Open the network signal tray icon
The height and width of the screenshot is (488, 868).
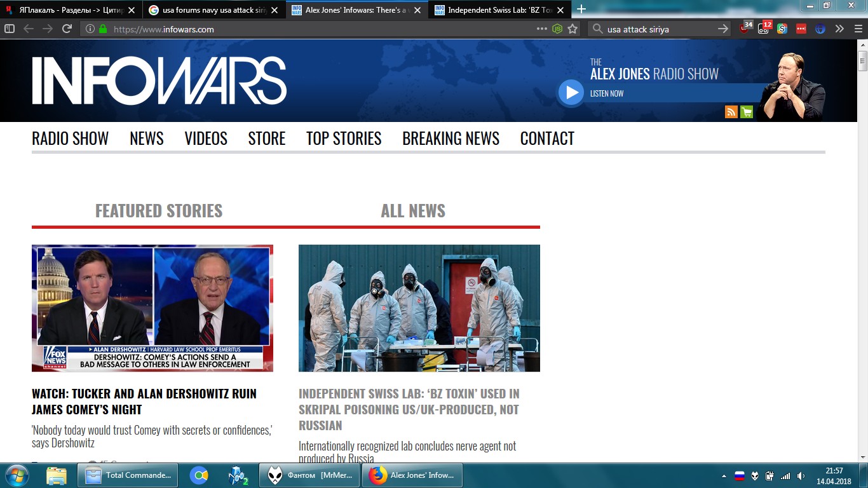click(785, 475)
